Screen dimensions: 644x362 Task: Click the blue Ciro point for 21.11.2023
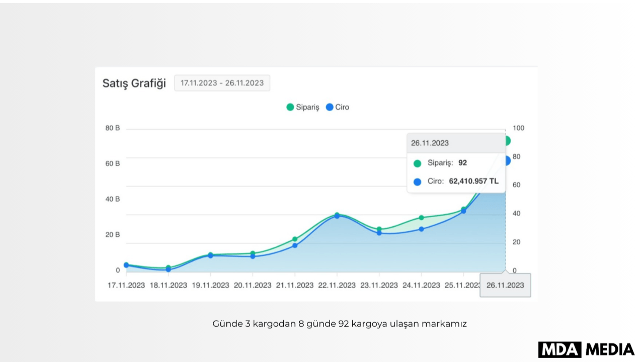pos(295,245)
